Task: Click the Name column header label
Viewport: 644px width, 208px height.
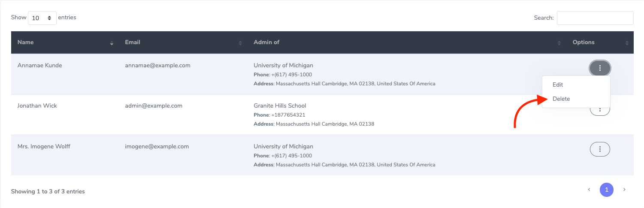Action: tap(26, 42)
